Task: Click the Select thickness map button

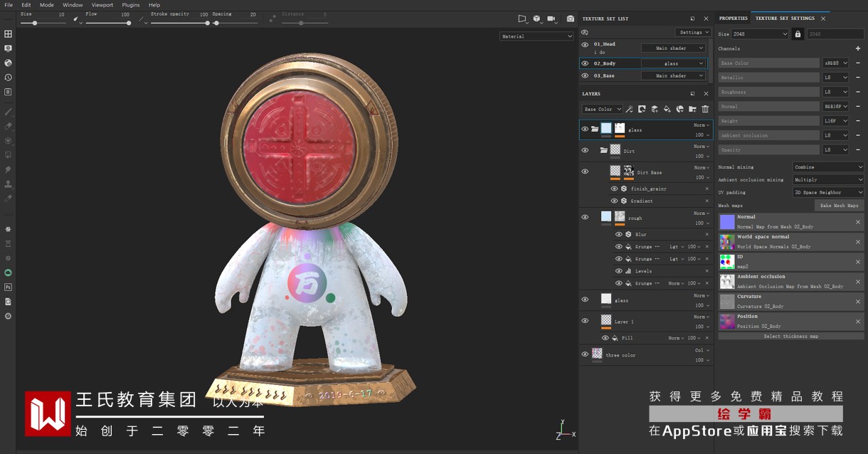Action: click(790, 336)
